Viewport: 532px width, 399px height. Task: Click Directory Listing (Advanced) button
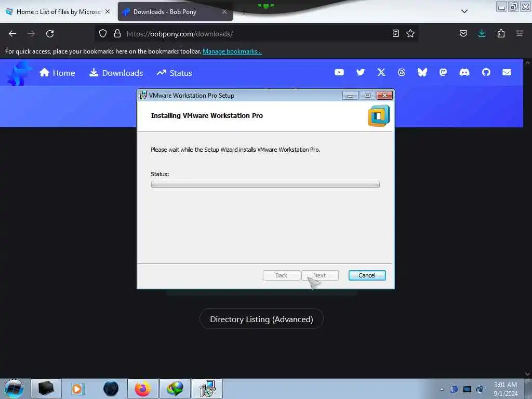[x=261, y=318]
